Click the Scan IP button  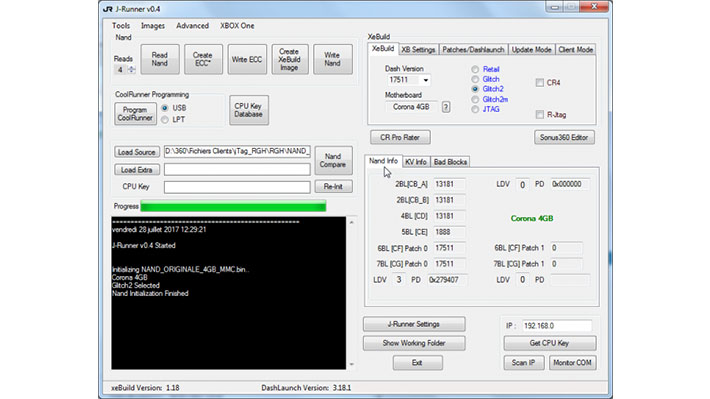[x=524, y=363]
